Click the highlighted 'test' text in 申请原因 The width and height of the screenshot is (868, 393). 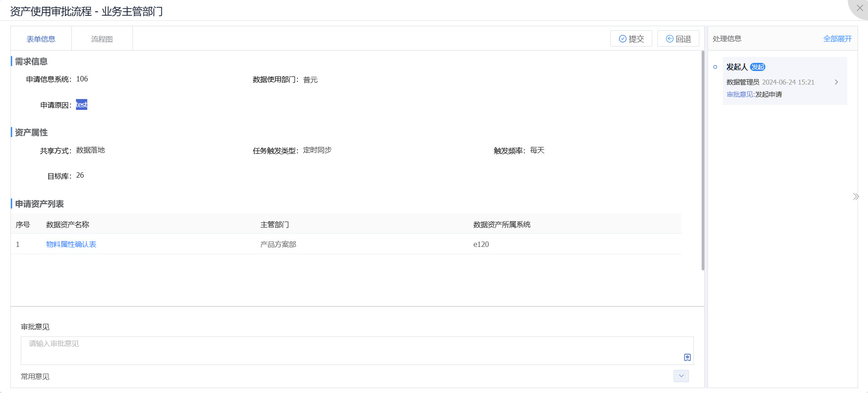pyautogui.click(x=81, y=105)
